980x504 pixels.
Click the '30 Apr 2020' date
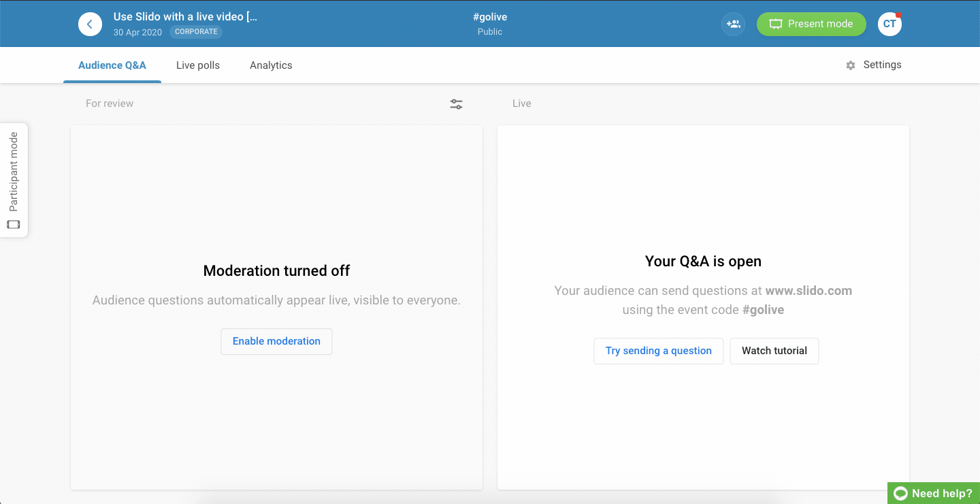[137, 32]
